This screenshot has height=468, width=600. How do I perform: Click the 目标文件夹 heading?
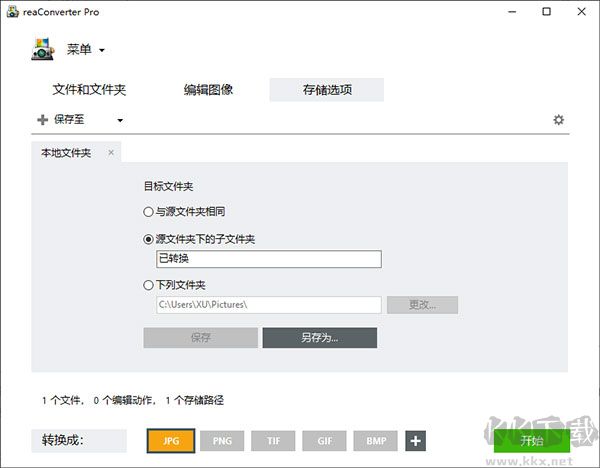pyautogui.click(x=168, y=186)
